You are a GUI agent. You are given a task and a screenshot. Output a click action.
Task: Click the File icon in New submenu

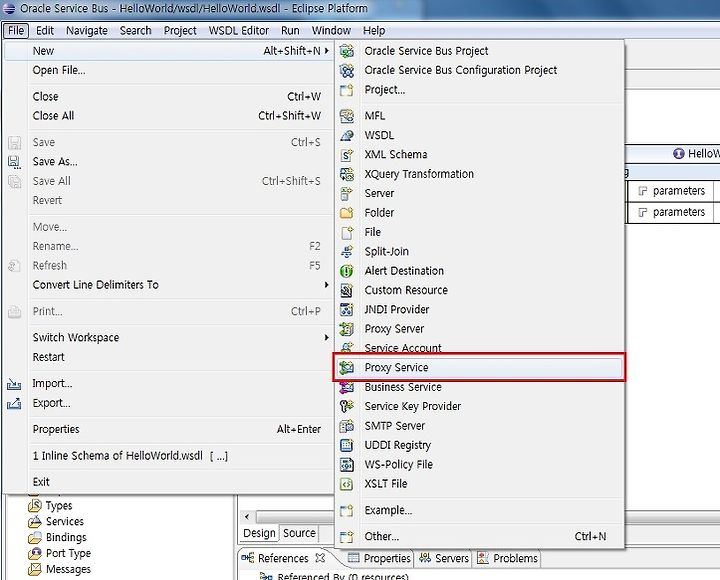[x=347, y=232]
